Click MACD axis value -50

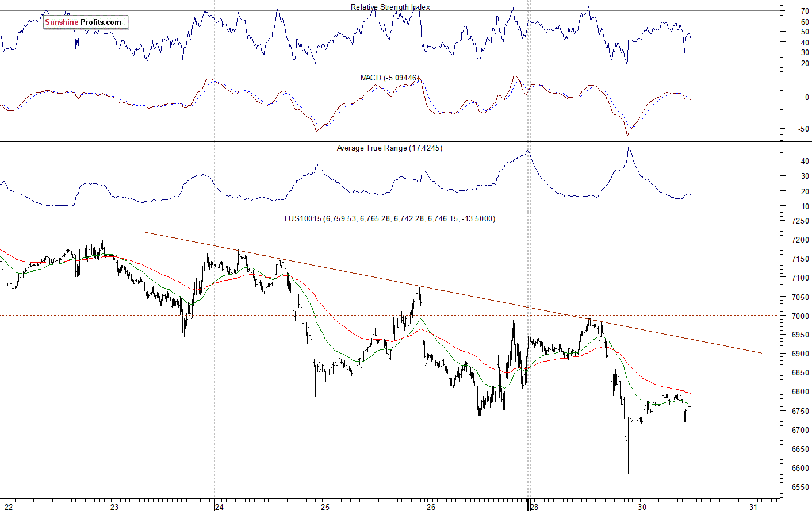[803, 129]
